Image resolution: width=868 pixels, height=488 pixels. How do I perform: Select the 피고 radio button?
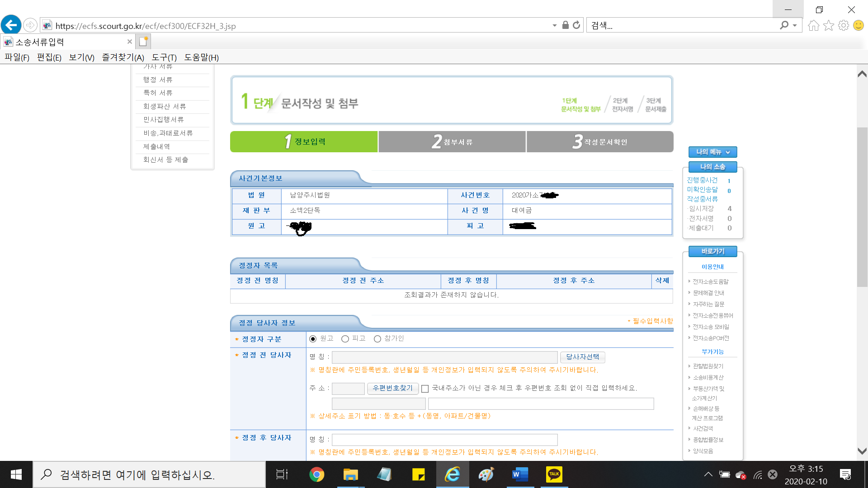pos(345,339)
